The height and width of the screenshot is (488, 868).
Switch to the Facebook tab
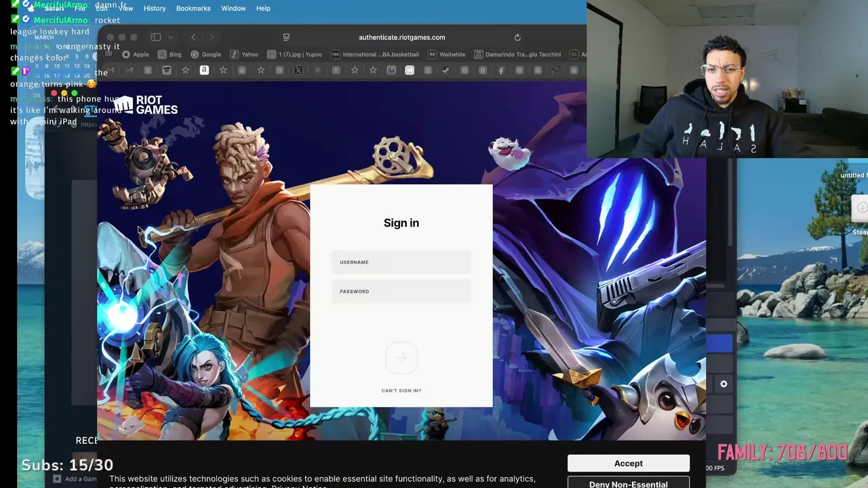[501, 70]
